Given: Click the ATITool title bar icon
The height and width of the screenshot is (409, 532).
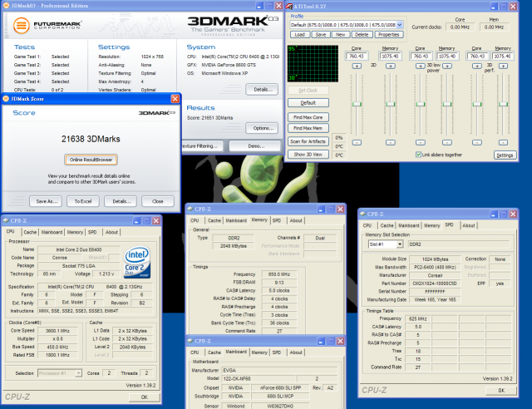Looking at the screenshot, I should point(289,6).
